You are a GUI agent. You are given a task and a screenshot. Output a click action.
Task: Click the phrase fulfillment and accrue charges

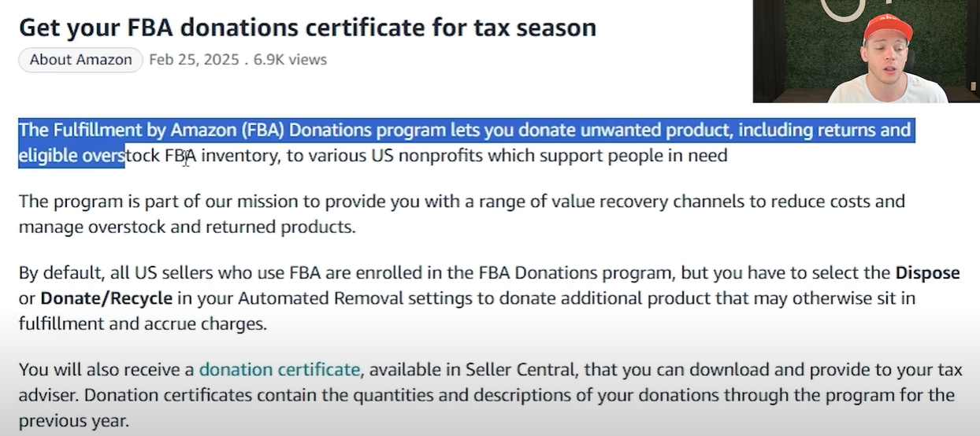pos(143,324)
